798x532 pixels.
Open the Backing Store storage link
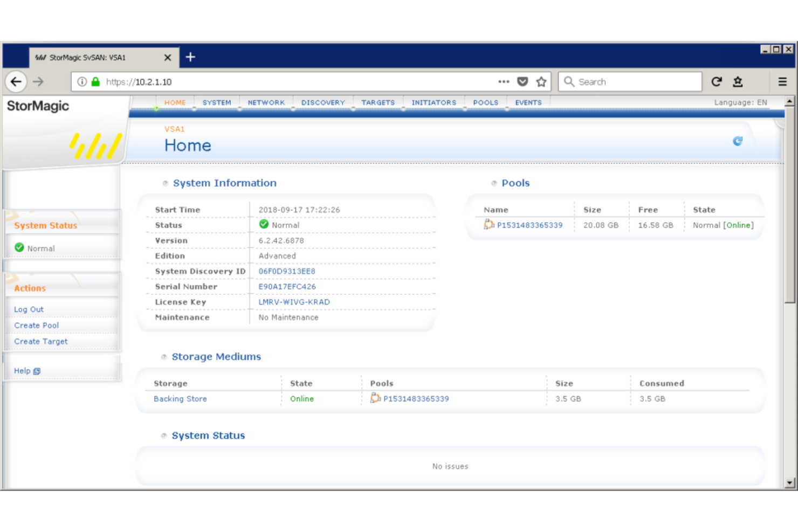(180, 398)
